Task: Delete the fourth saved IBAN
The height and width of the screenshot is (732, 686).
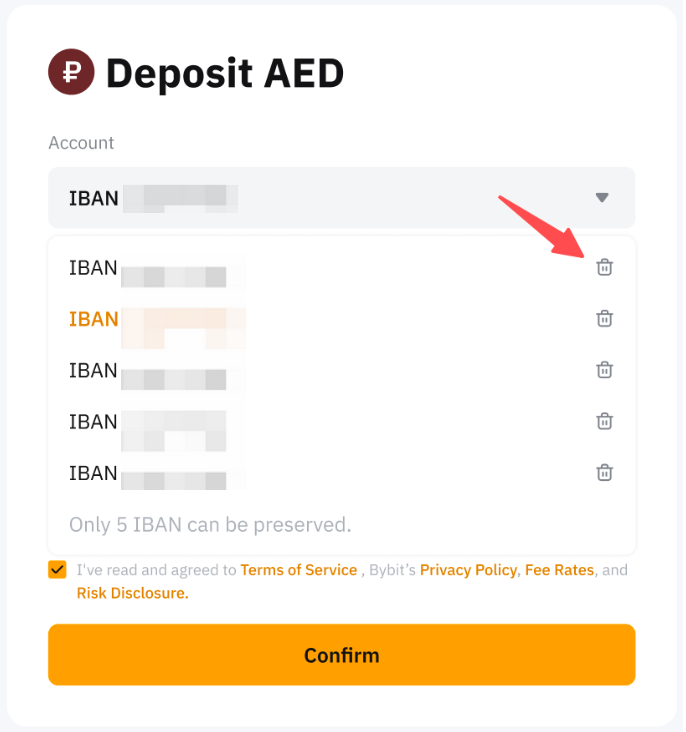Action: point(604,421)
